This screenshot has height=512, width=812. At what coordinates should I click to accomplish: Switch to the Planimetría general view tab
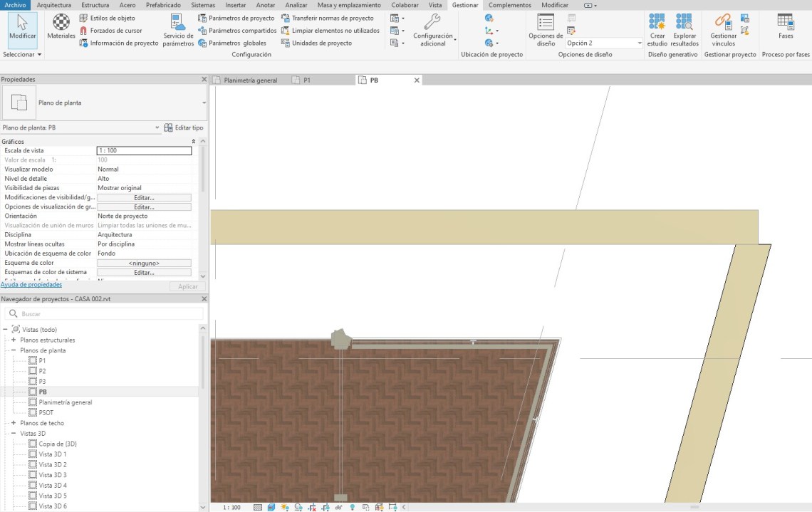tap(250, 80)
